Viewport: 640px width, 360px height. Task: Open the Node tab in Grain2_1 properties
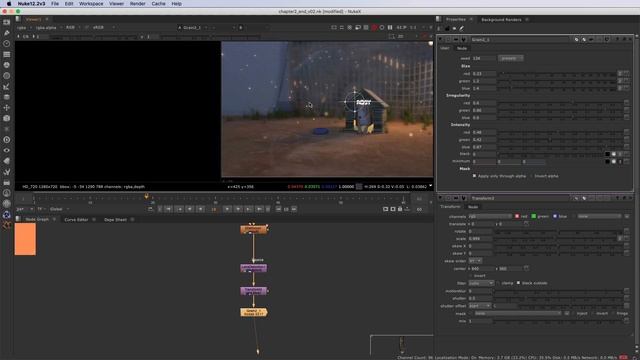tap(462, 48)
